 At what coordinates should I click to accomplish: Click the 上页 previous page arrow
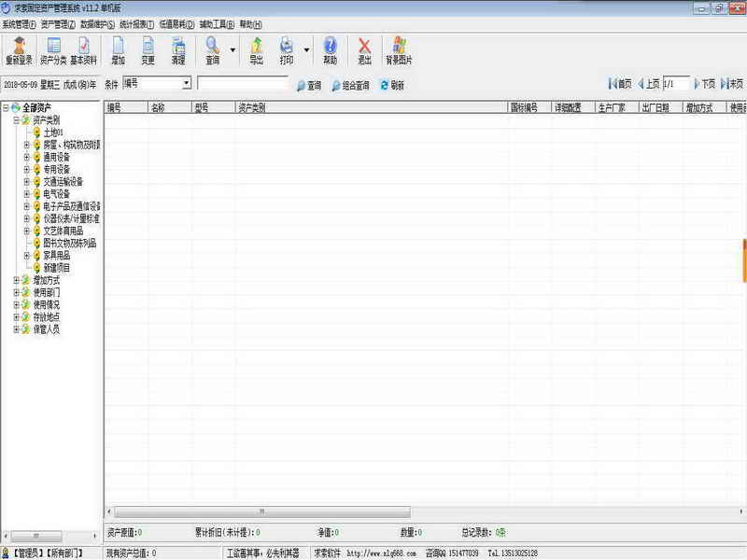click(x=641, y=84)
